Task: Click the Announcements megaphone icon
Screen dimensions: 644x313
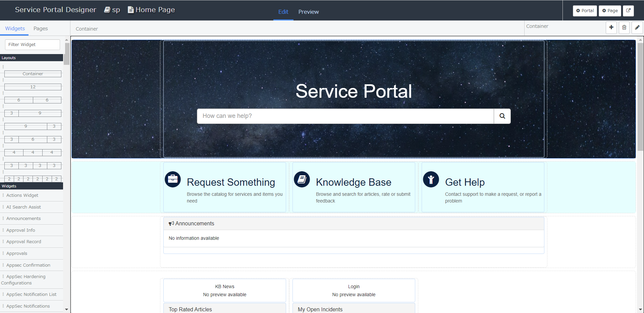Action: [171, 223]
